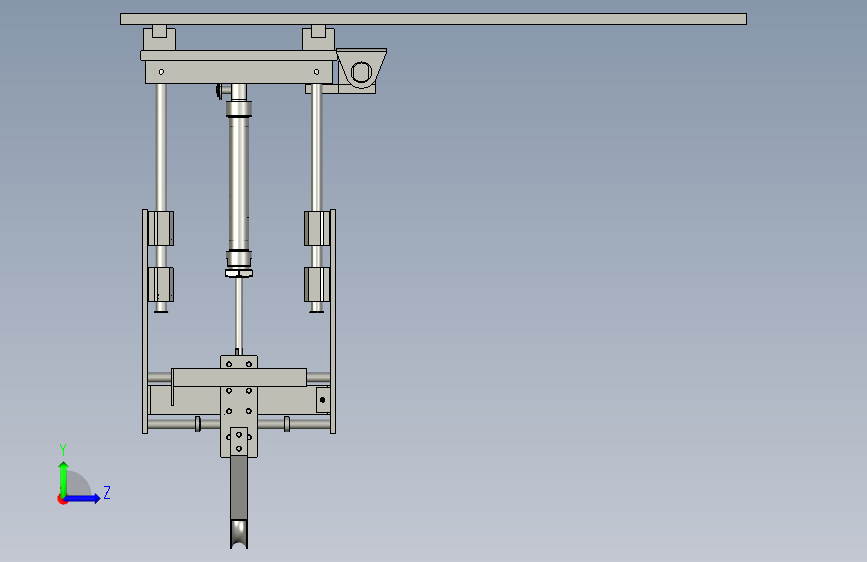Select the upper right linear bearing block
This screenshot has width=867, height=562.
point(317,228)
